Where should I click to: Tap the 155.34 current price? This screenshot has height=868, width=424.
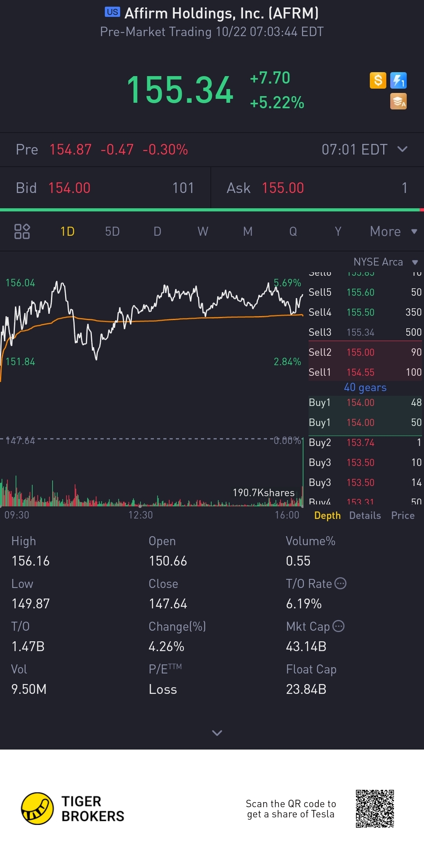(x=180, y=90)
